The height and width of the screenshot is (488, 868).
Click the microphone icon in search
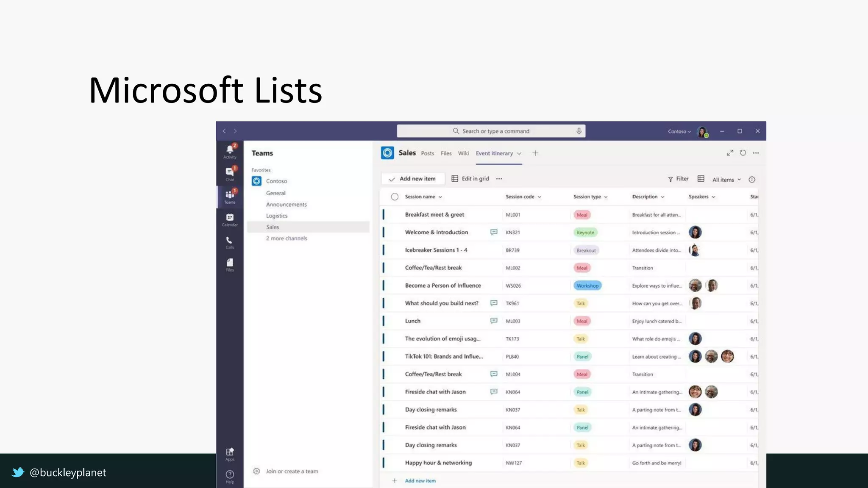click(579, 131)
